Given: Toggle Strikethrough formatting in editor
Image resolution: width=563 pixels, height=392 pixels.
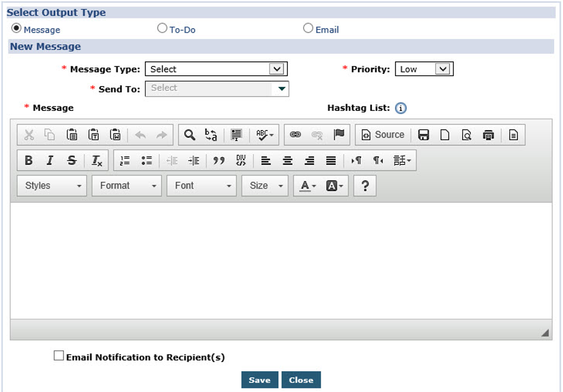Looking at the screenshot, I should click(x=72, y=161).
